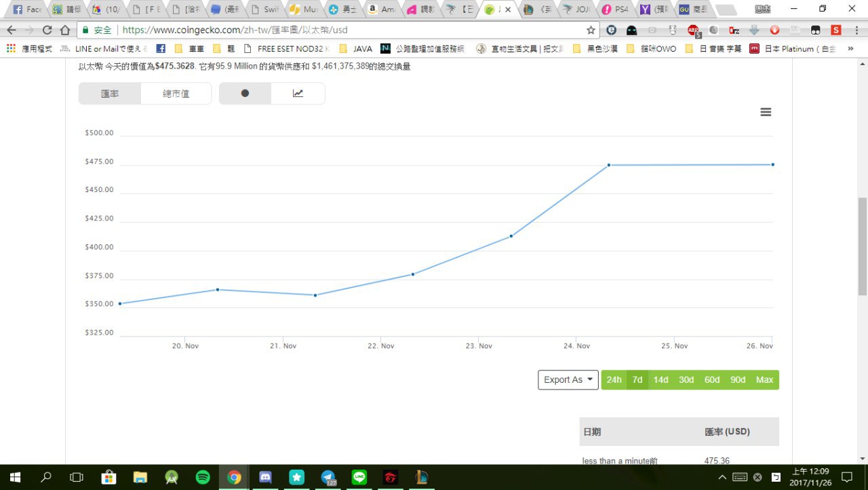Open Chrome's three-dot menu
The height and width of the screenshot is (490, 868).
click(857, 30)
